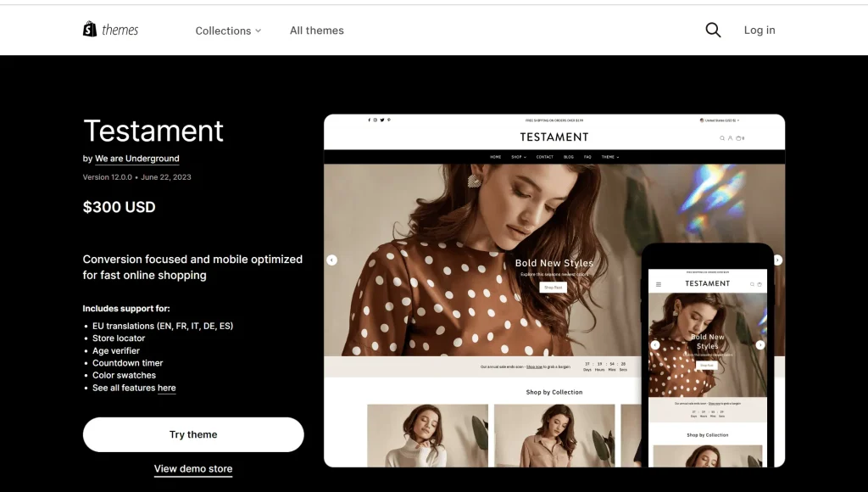
Task: Select Contact in the preview navigation bar
Action: (544, 157)
